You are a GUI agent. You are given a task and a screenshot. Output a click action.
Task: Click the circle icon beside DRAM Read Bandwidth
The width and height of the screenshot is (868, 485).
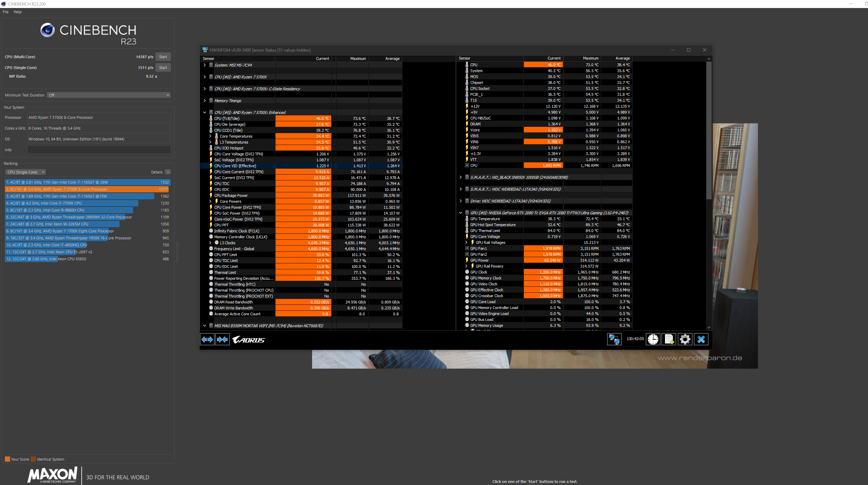pos(211,302)
